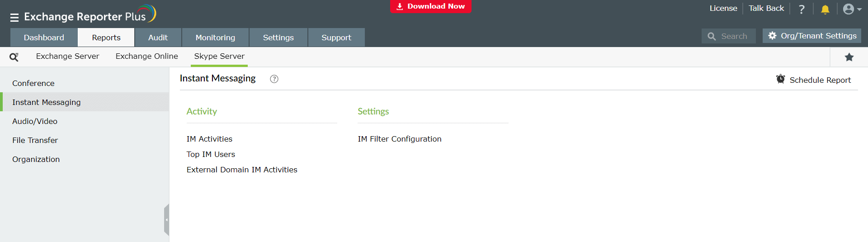Click the Search input field
Screen dimensions: 868x242
click(x=729, y=36)
